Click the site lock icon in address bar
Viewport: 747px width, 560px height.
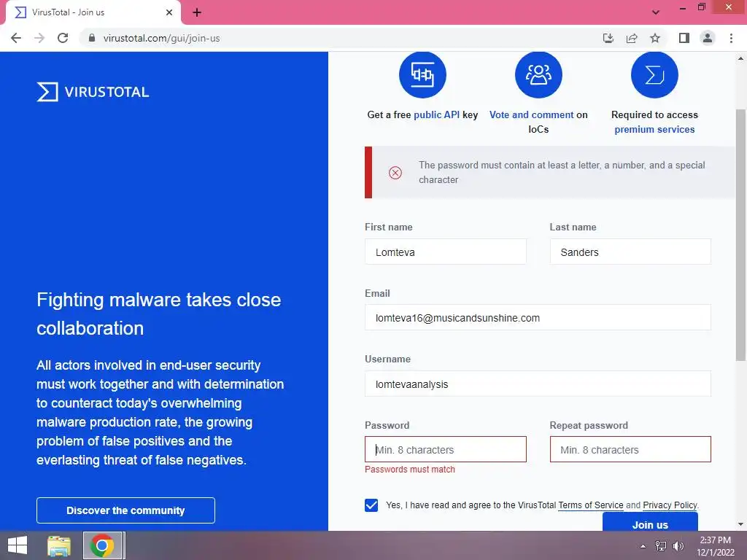(x=92, y=38)
